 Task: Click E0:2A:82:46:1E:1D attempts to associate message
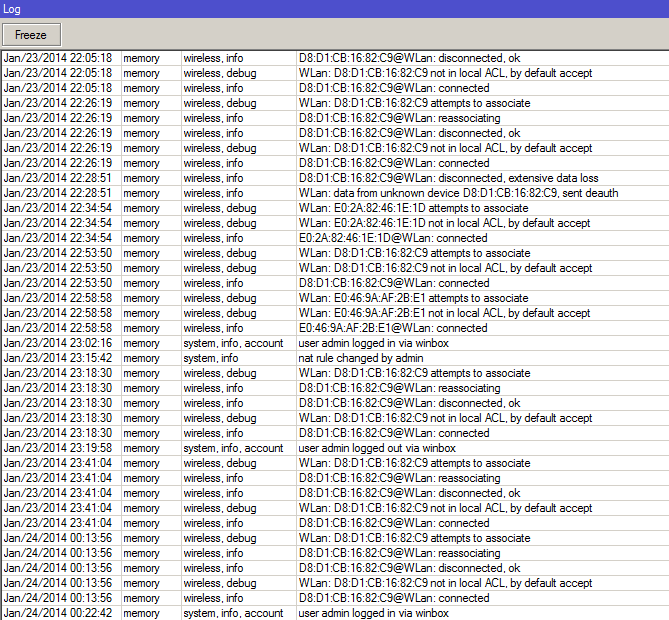click(413, 208)
